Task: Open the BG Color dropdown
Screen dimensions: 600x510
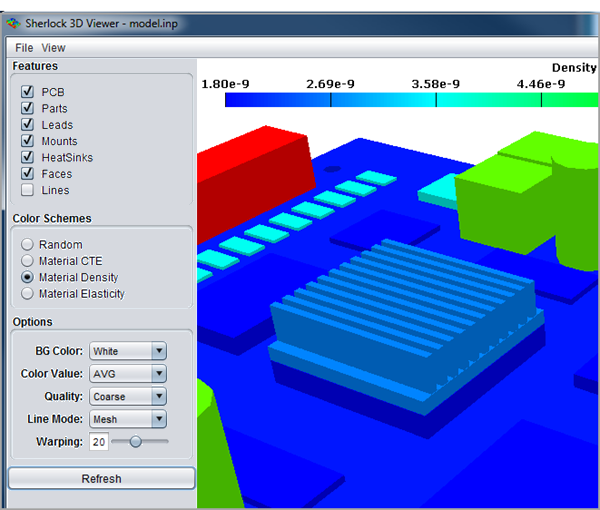Action: click(x=128, y=351)
